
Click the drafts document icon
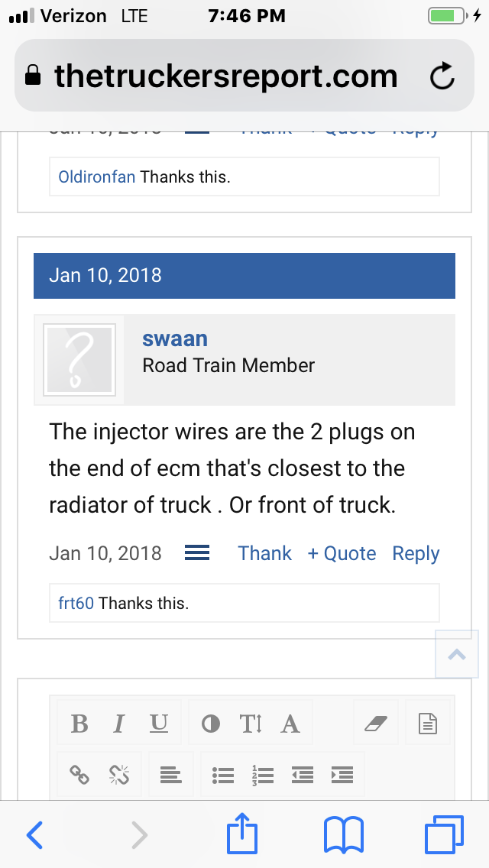[x=428, y=724]
